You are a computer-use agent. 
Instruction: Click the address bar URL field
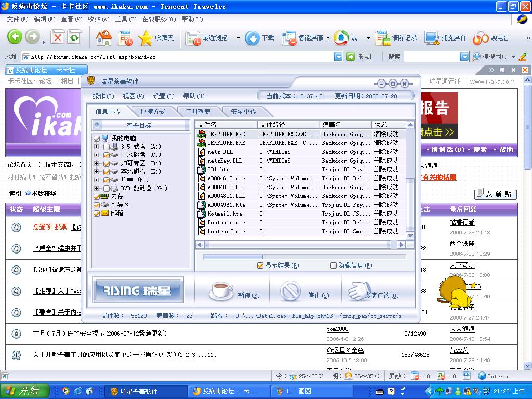[x=178, y=57]
